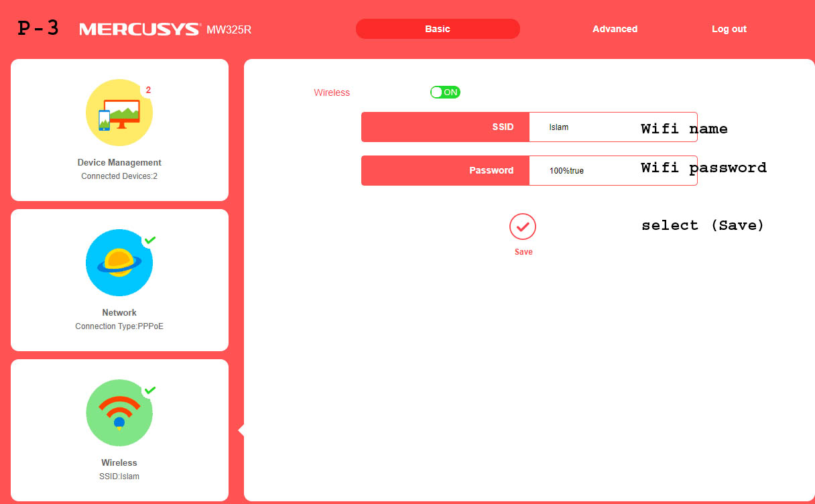
Task: Click the Network card title
Action: [x=119, y=312]
